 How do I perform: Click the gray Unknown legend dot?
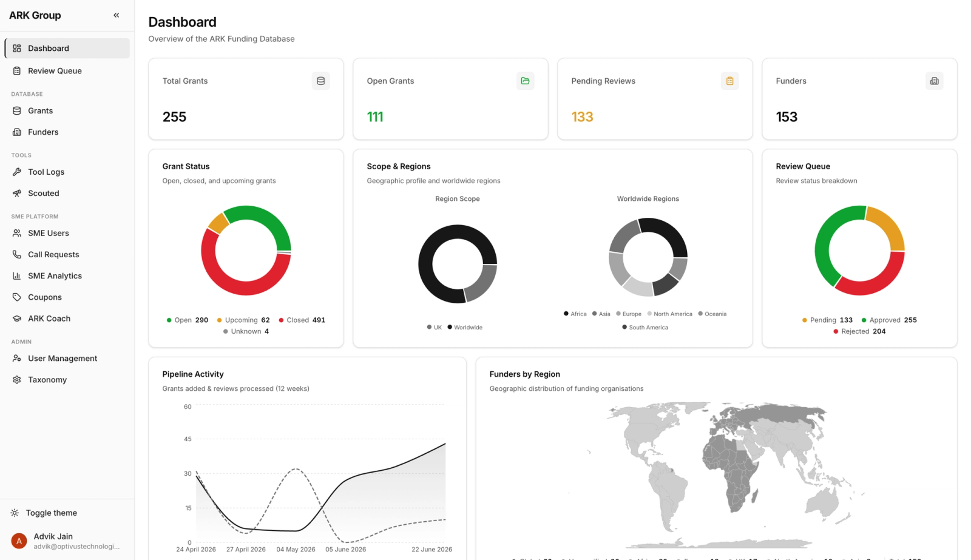[226, 332]
